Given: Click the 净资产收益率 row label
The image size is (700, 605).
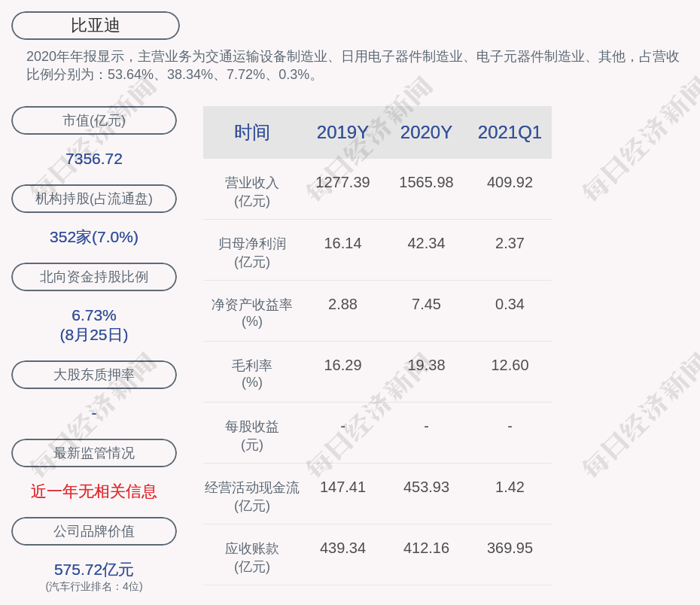Looking at the screenshot, I should coord(252,313).
